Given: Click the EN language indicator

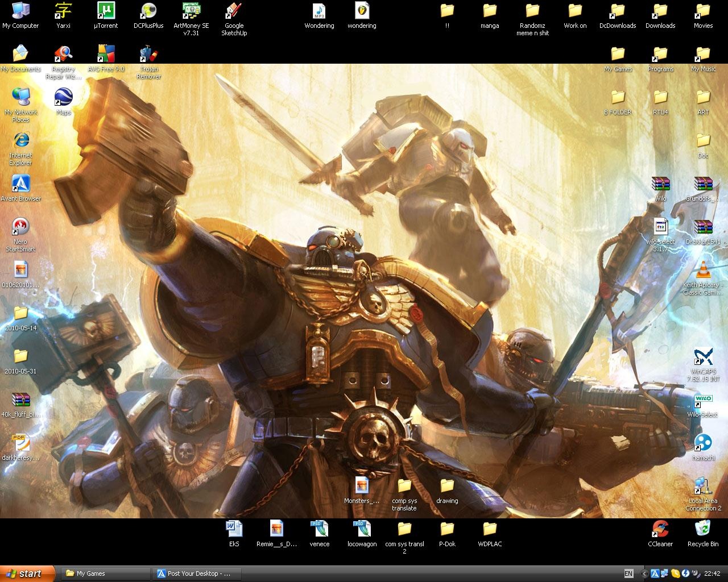Looking at the screenshot, I should coord(628,573).
